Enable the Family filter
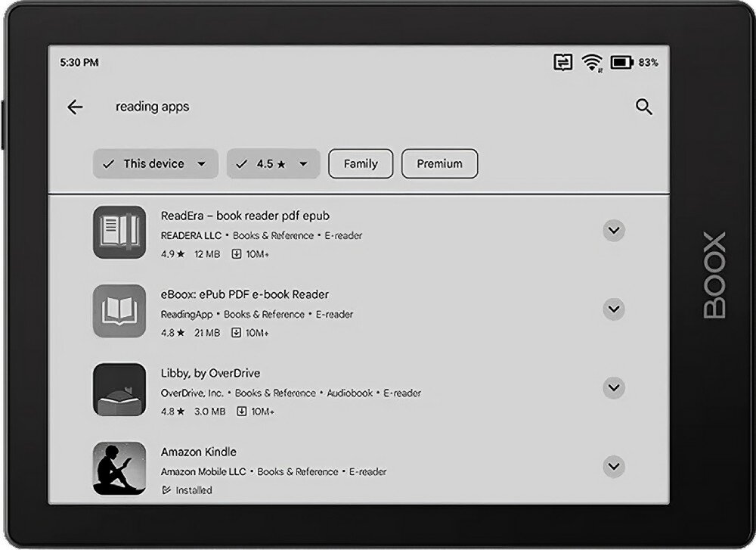This screenshot has width=756, height=550. 361,163
